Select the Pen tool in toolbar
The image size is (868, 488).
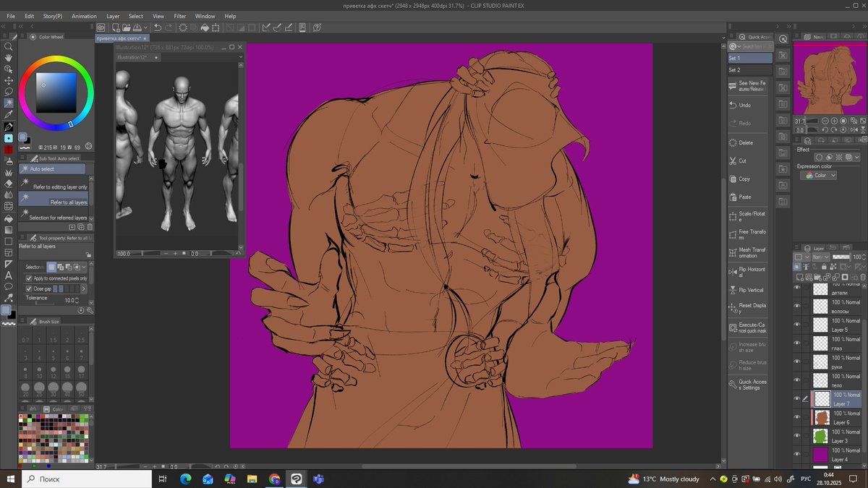click(9, 127)
